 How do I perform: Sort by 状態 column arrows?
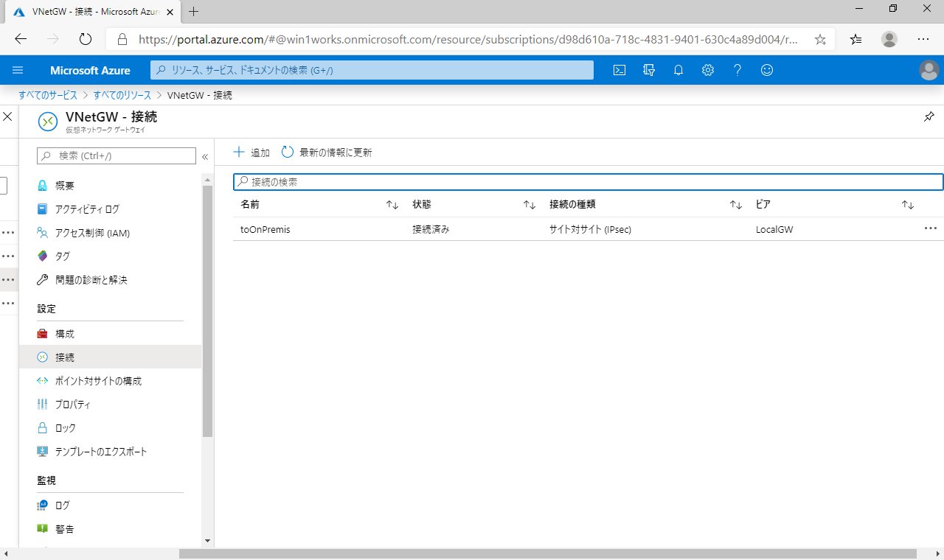(x=530, y=205)
